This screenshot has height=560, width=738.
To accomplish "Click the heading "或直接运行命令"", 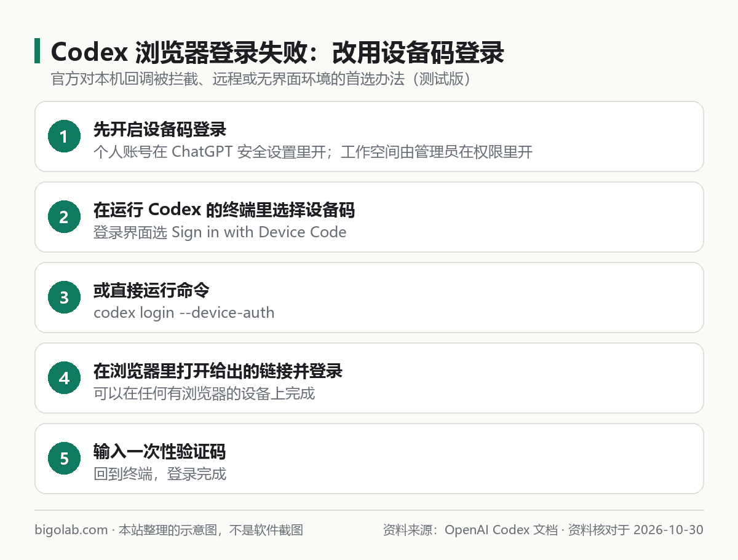I will pos(152,291).
